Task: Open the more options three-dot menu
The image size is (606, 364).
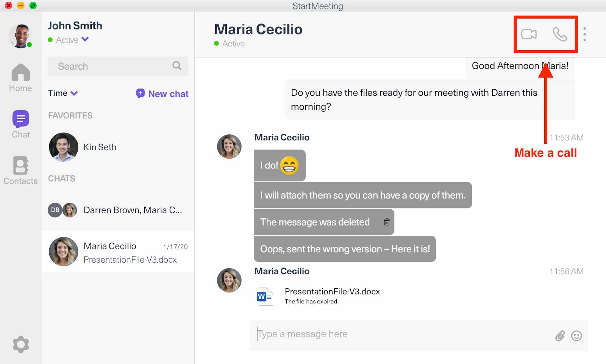Action: pos(585,34)
